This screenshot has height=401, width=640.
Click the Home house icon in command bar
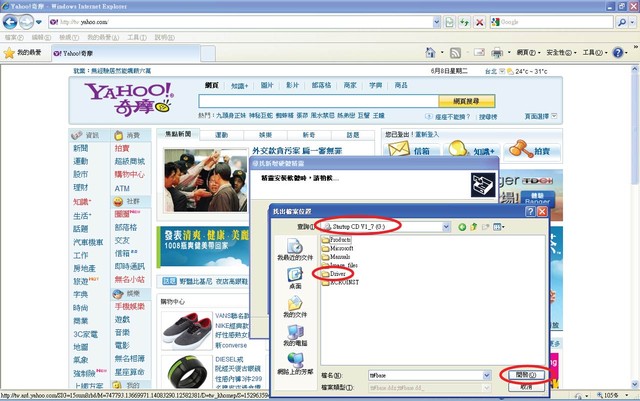pos(430,53)
